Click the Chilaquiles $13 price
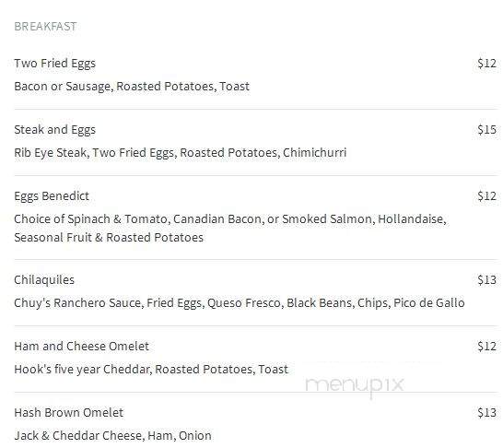 pyautogui.click(x=486, y=280)
